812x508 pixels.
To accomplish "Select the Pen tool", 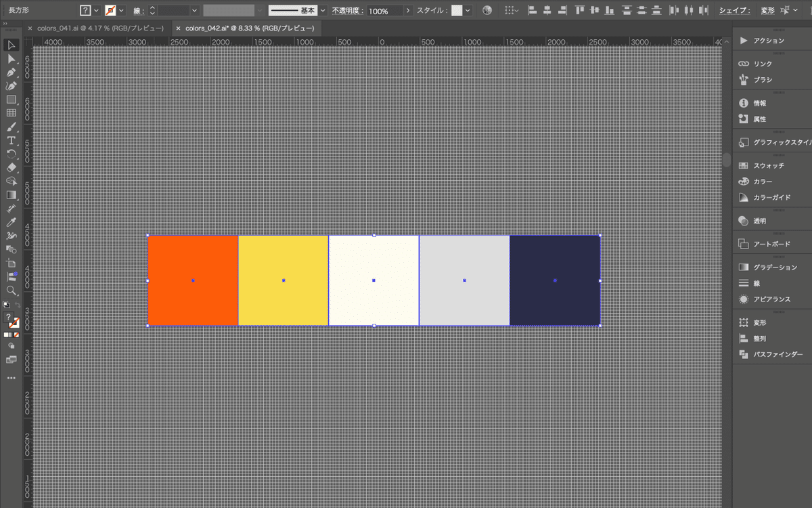I will point(11,72).
